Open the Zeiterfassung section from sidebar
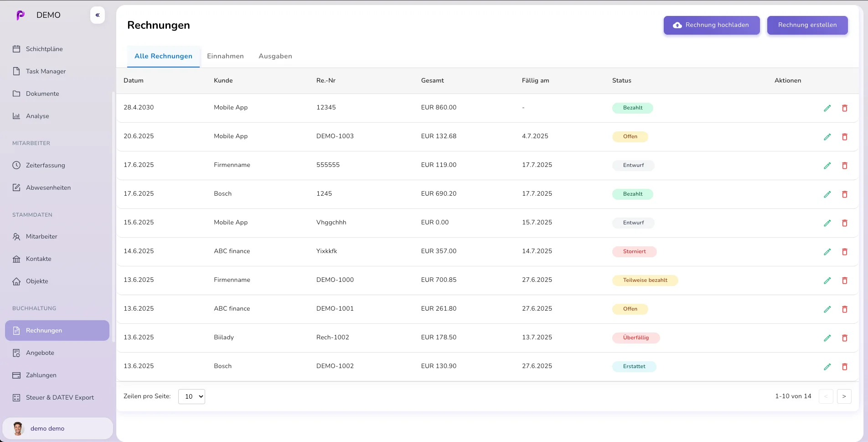Screen dimensions: 868x442 coord(45,165)
